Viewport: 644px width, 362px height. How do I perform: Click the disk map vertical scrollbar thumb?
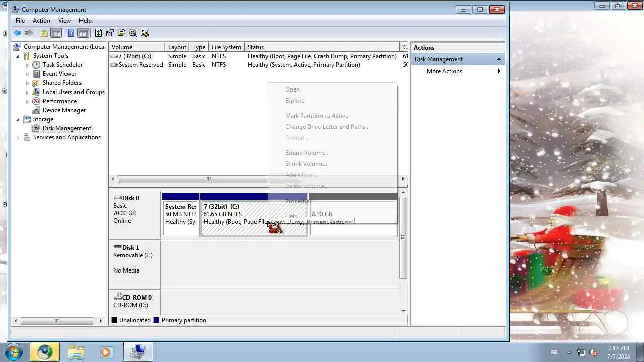pyautogui.click(x=403, y=237)
